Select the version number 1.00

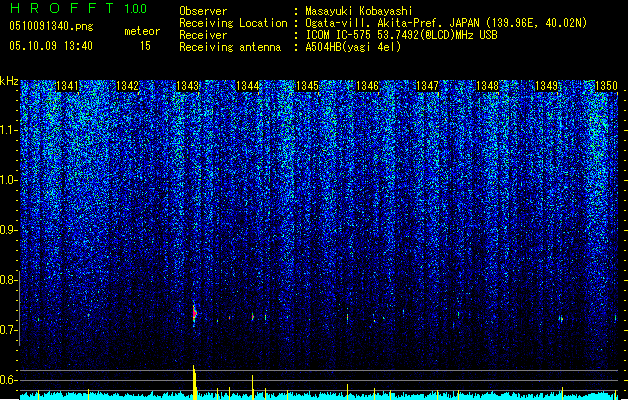coord(136,9)
